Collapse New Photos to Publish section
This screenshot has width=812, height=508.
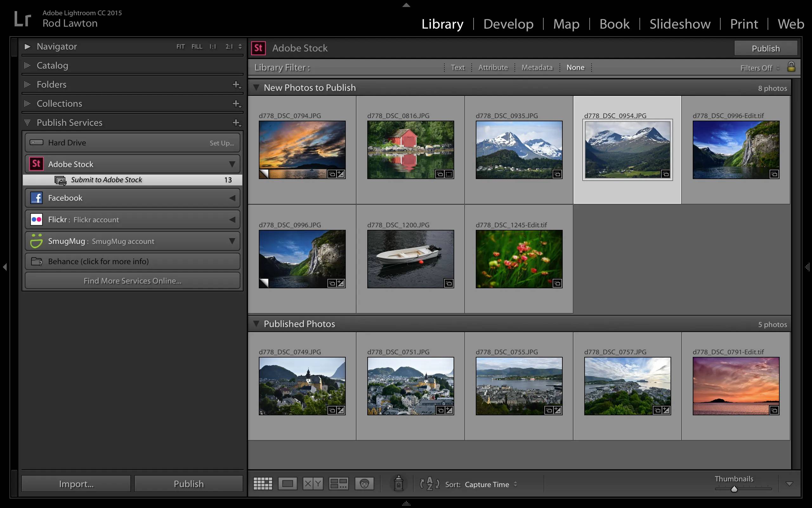[256, 88]
